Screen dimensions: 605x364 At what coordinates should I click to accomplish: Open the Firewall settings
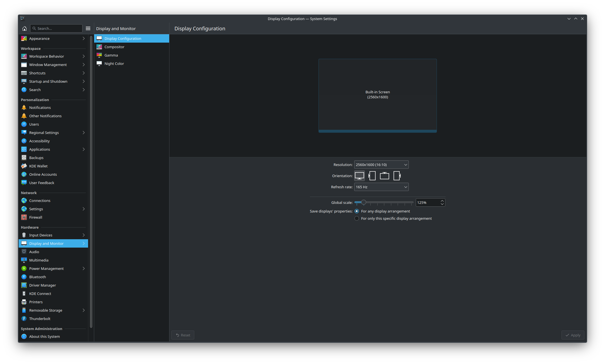coord(36,217)
